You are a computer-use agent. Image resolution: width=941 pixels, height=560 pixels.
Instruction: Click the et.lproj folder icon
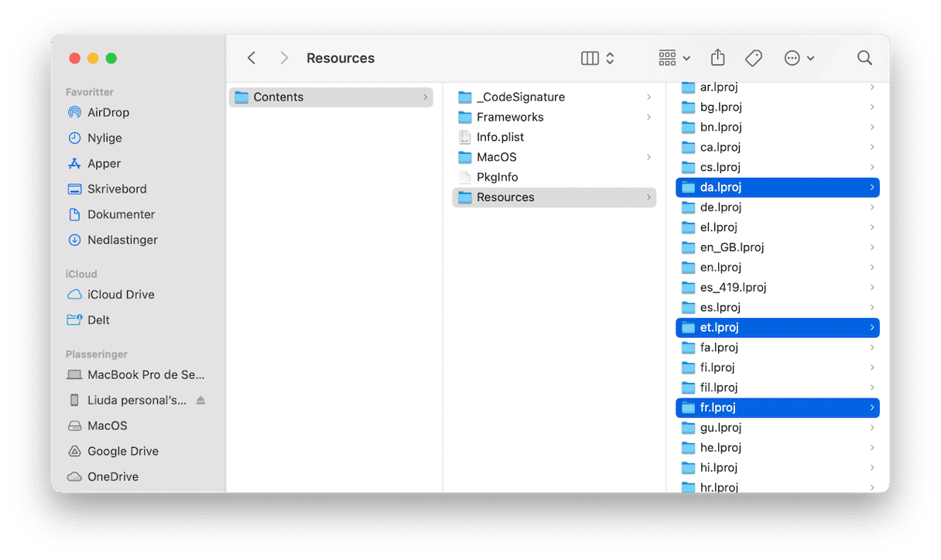point(688,327)
